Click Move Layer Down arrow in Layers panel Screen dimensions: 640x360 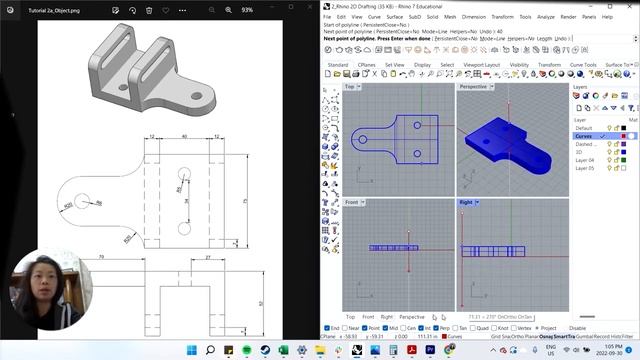coord(613,108)
